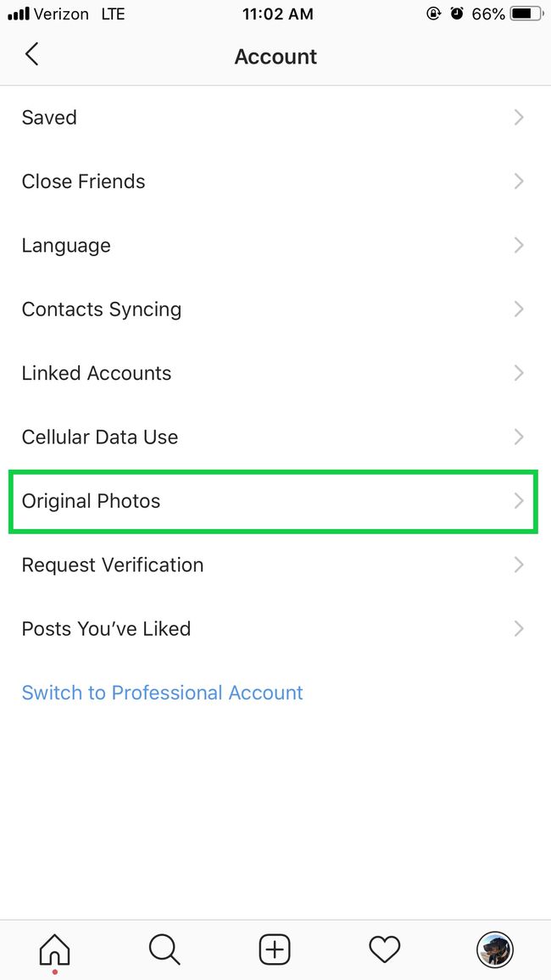
Task: Open the Activity heart icon
Action: coord(385,949)
